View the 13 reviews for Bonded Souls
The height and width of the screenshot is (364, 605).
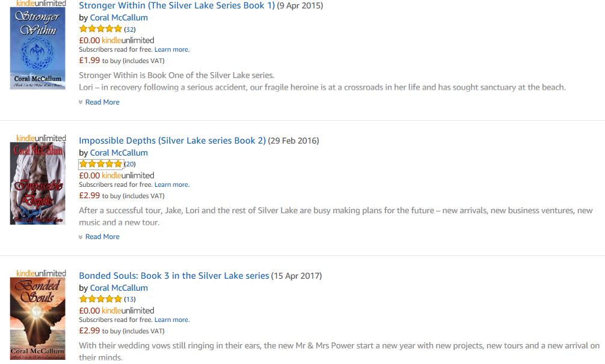point(130,299)
